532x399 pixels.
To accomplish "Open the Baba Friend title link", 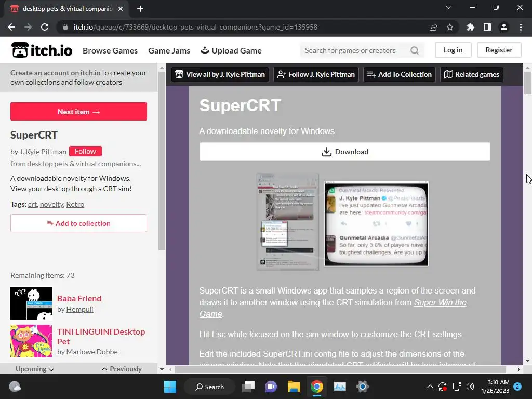I will [79, 298].
